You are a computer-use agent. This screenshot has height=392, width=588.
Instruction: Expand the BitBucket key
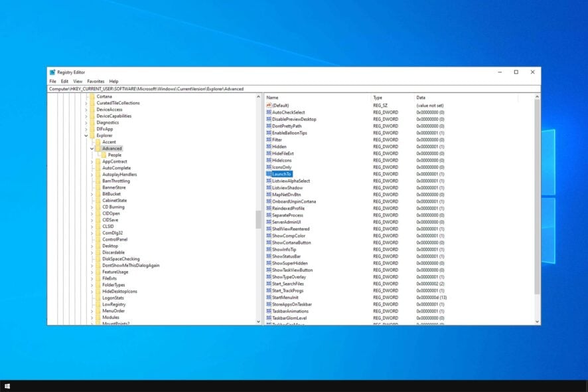click(x=92, y=194)
